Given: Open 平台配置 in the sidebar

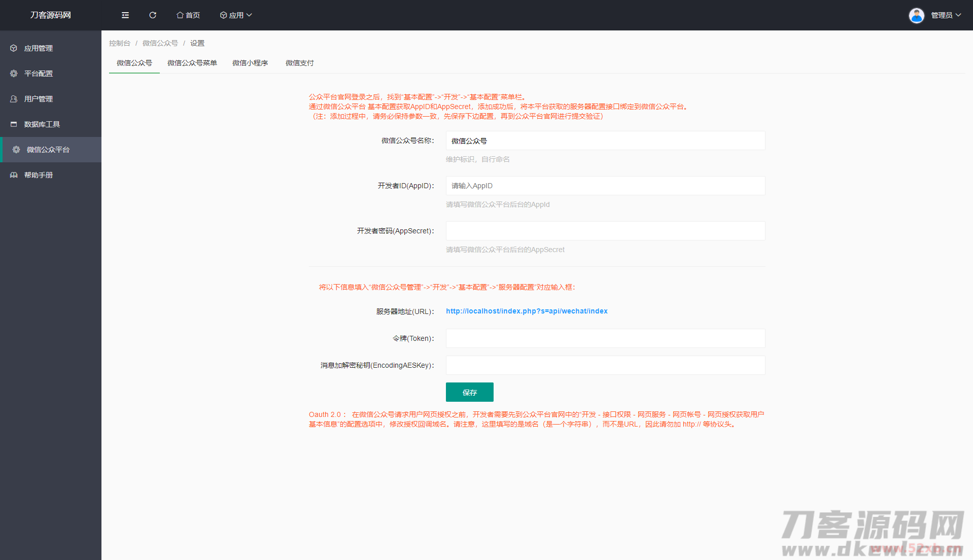Looking at the screenshot, I should (39, 74).
